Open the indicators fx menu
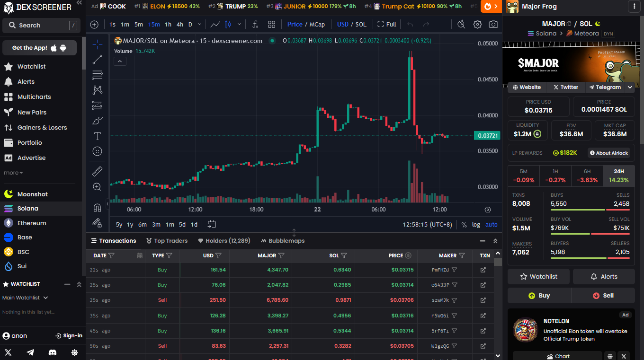Viewport: 644px width, 360px height. 255,24
